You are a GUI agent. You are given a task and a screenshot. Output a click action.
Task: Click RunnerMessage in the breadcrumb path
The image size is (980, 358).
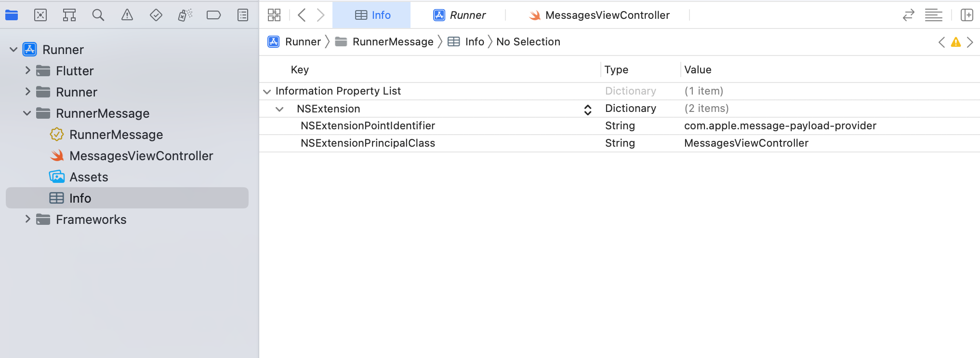point(393,42)
